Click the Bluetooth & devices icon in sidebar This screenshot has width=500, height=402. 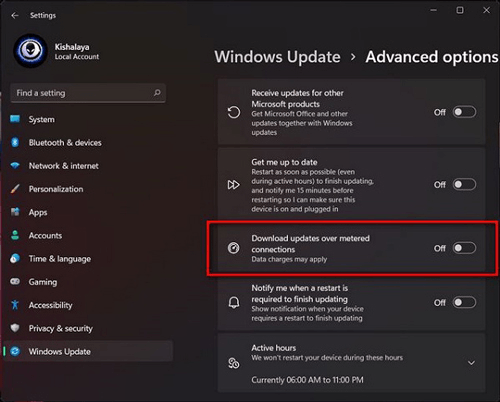tap(15, 142)
